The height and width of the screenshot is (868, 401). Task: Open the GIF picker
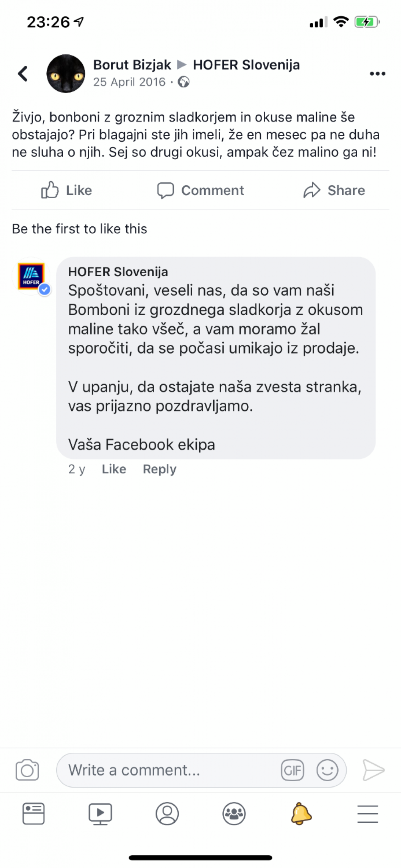pyautogui.click(x=293, y=770)
